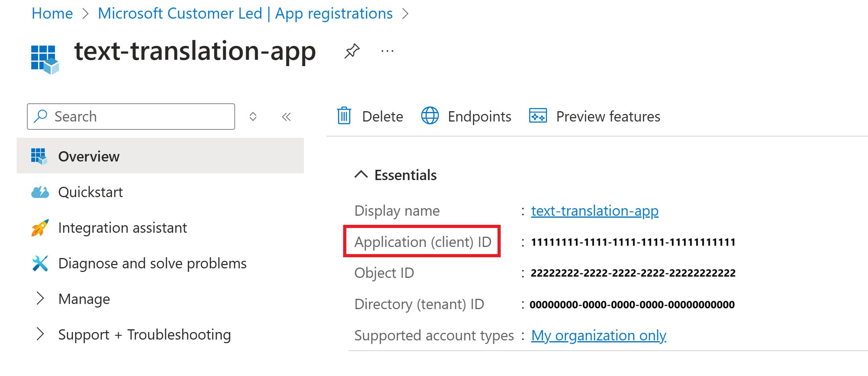Open Microsoft Customer Led App registrations breadcrumb
This screenshot has height=376, width=868.
click(x=245, y=13)
